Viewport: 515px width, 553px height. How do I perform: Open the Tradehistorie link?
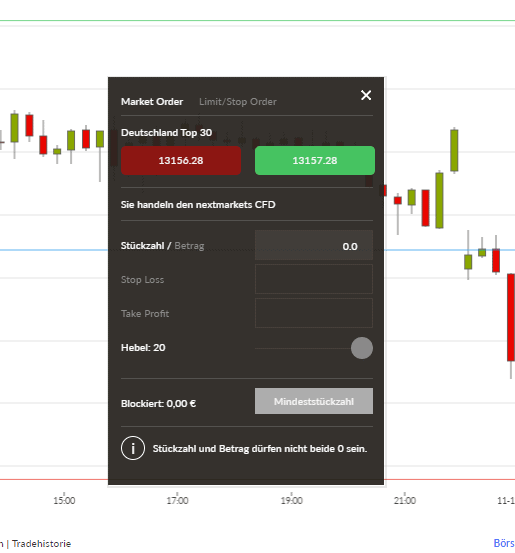tap(42, 544)
